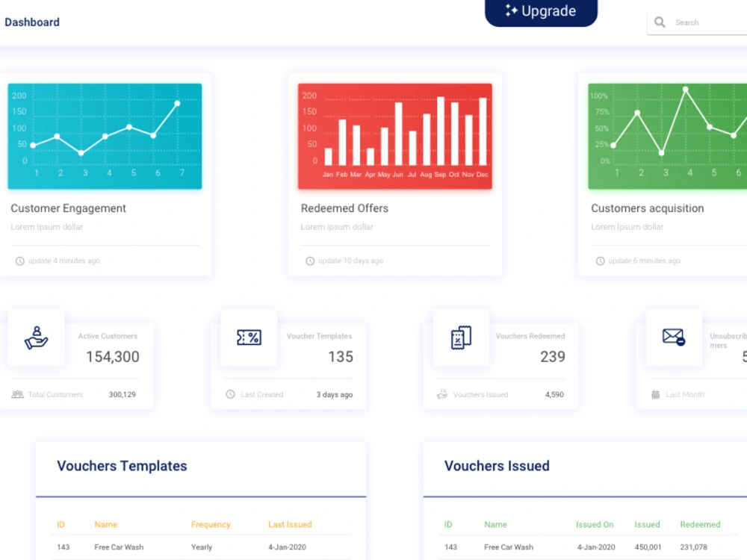The height and width of the screenshot is (560, 747).
Task: Focus the Search input field
Action: point(697,23)
